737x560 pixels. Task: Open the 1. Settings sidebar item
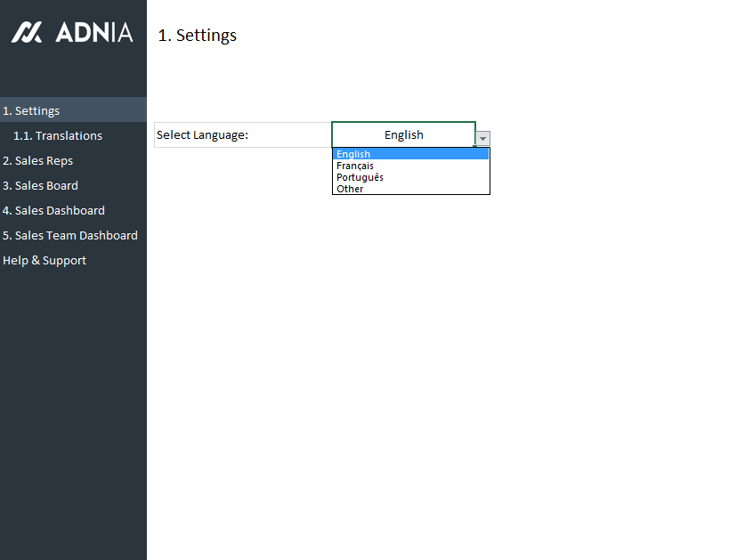click(32, 110)
